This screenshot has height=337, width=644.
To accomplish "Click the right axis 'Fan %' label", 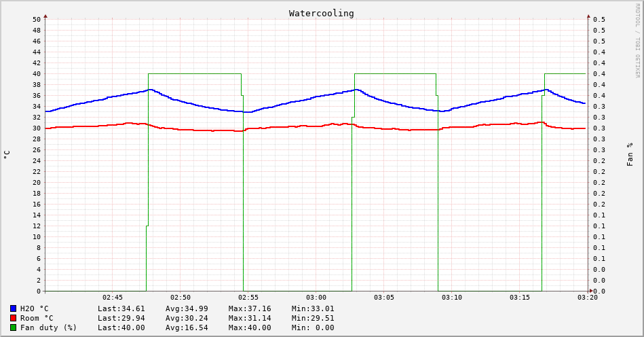I will [630, 154].
